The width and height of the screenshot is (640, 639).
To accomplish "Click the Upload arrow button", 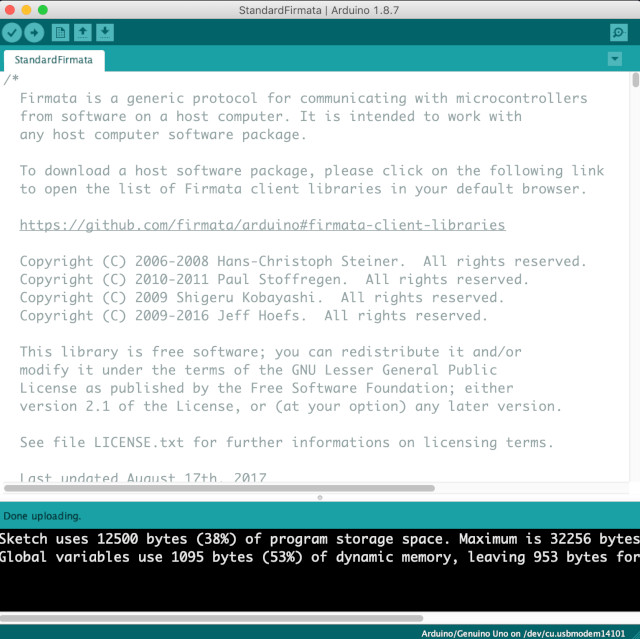I will (x=34, y=33).
